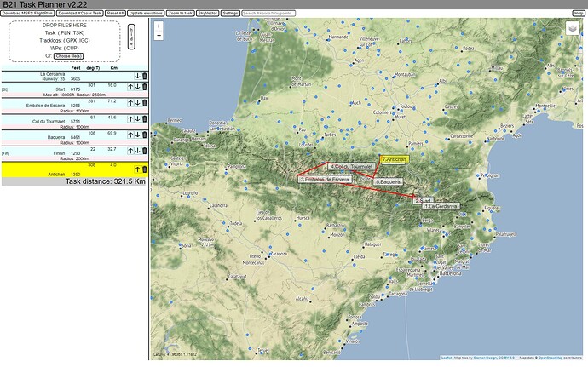This screenshot has height=367, width=588.
Task: Reset All task data
Action: click(x=115, y=13)
